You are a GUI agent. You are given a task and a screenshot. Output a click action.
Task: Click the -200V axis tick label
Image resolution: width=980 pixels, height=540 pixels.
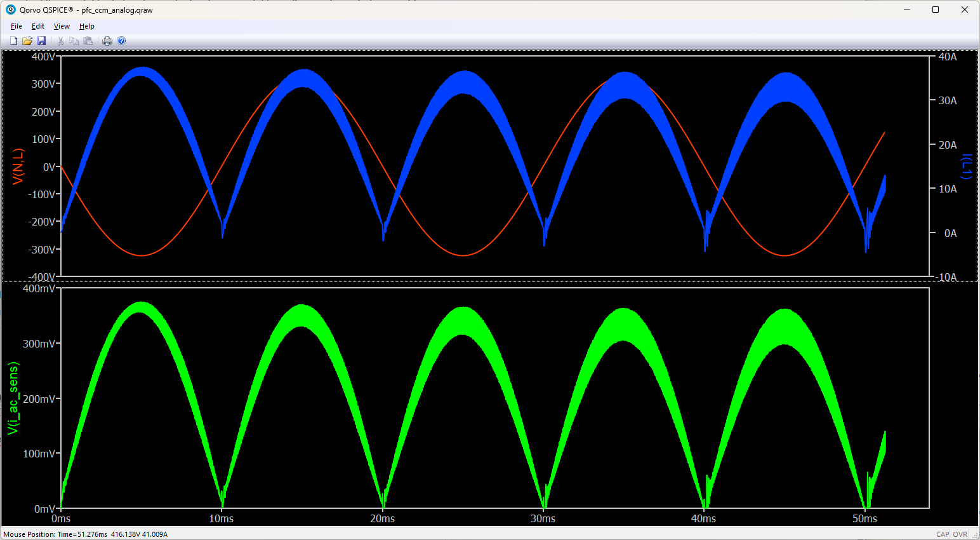[42, 222]
